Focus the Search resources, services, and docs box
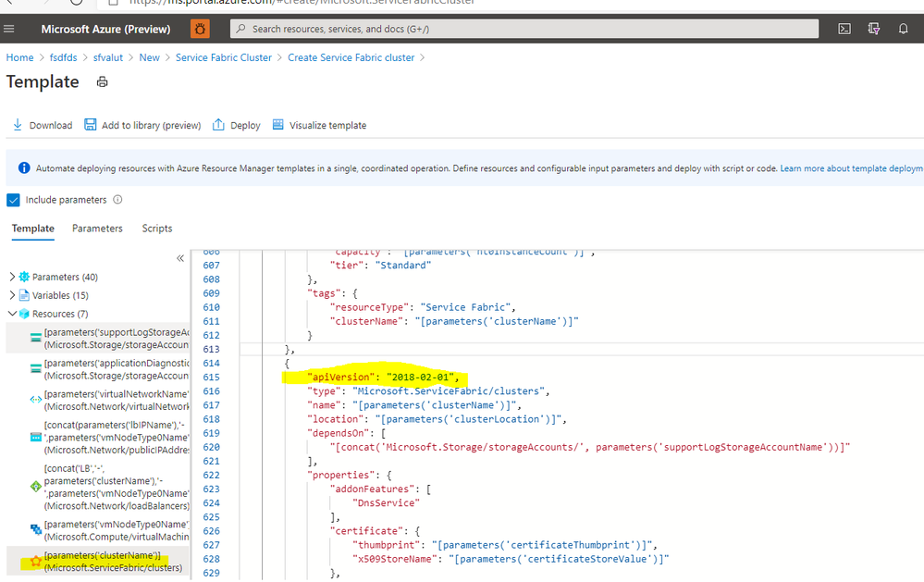Image resolution: width=924 pixels, height=582 pixels. [x=524, y=29]
